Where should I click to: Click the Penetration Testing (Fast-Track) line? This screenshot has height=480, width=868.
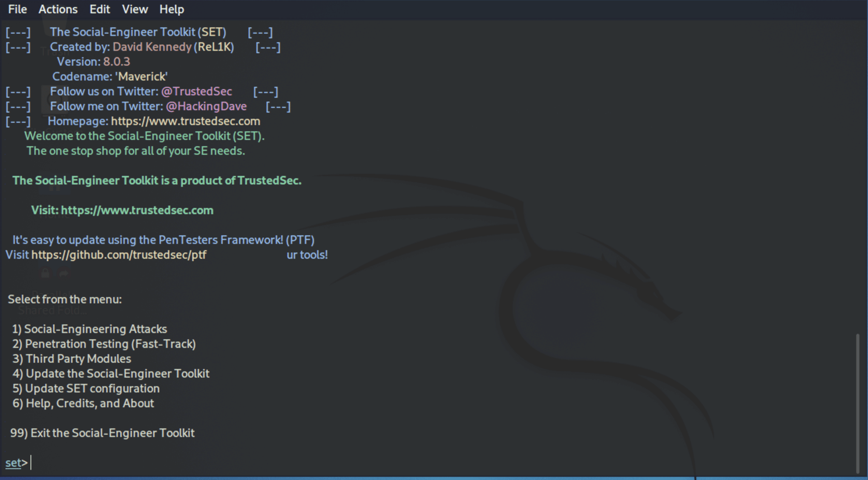[x=104, y=344]
